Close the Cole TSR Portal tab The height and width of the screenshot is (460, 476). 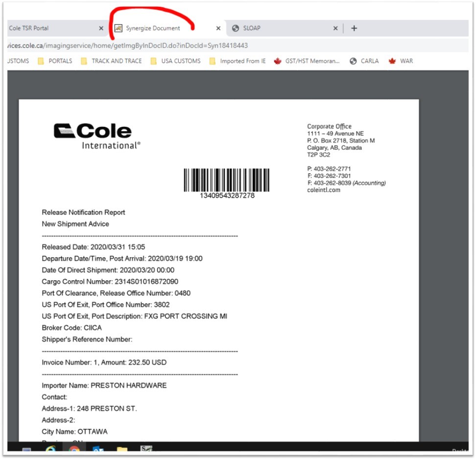[x=101, y=28]
